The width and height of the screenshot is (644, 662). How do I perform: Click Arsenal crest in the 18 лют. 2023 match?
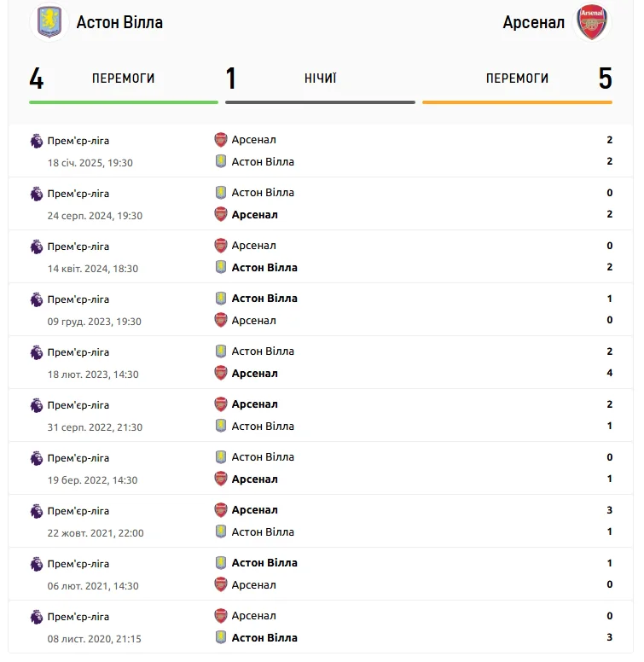click(x=221, y=374)
